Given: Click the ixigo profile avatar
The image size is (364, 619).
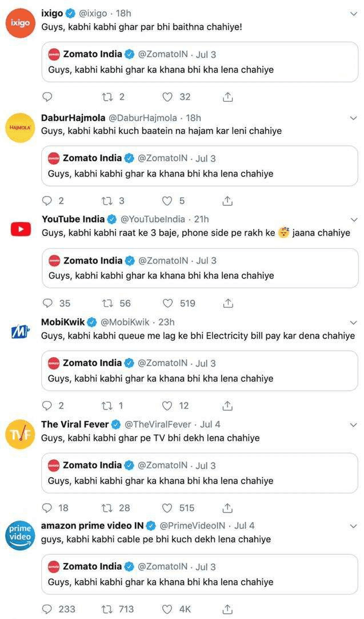Looking at the screenshot, I should pyautogui.click(x=20, y=21).
